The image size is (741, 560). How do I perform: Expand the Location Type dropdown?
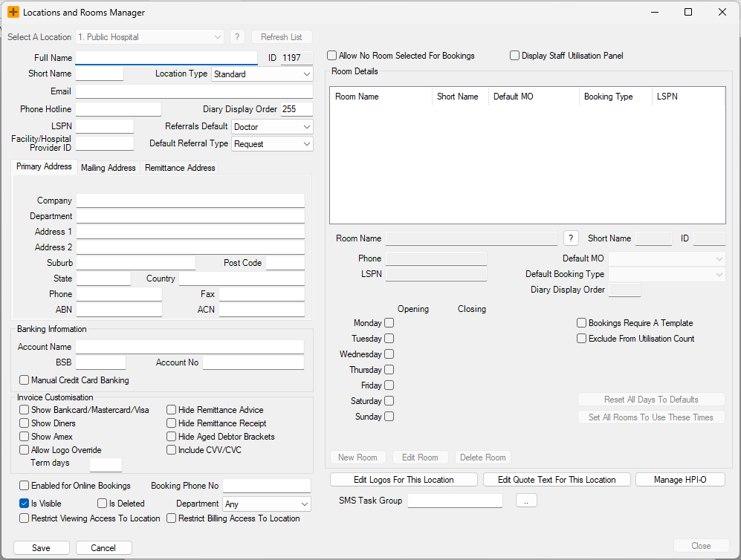262,74
